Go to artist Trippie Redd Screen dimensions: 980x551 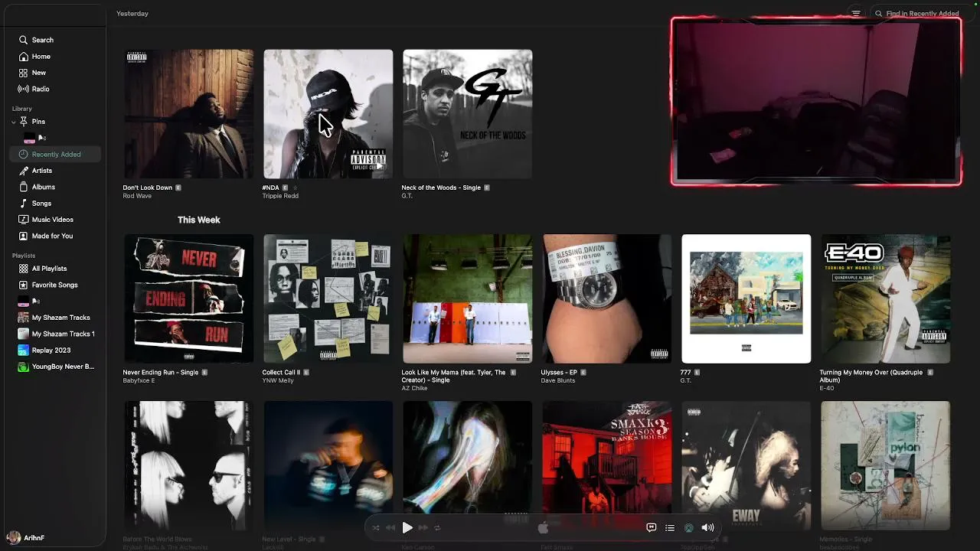280,196
